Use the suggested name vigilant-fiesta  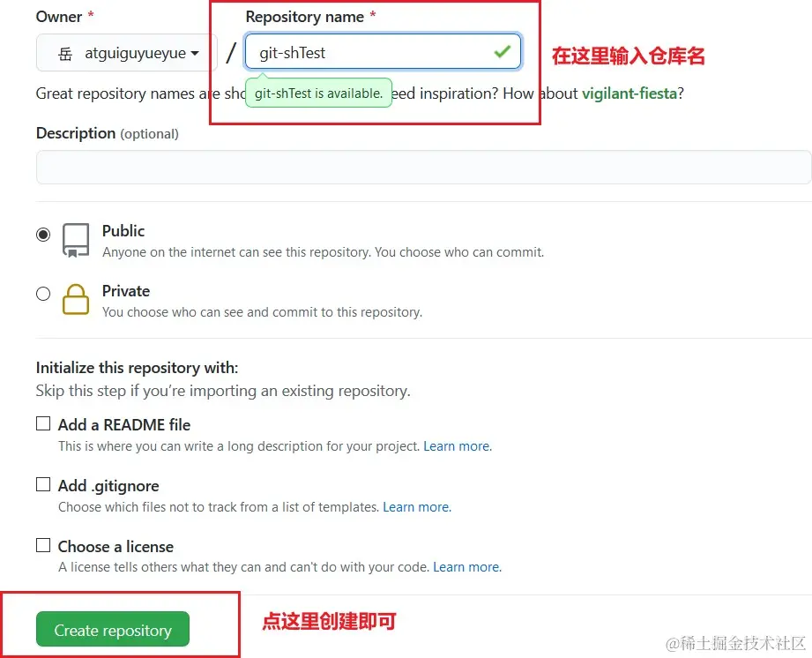(629, 93)
